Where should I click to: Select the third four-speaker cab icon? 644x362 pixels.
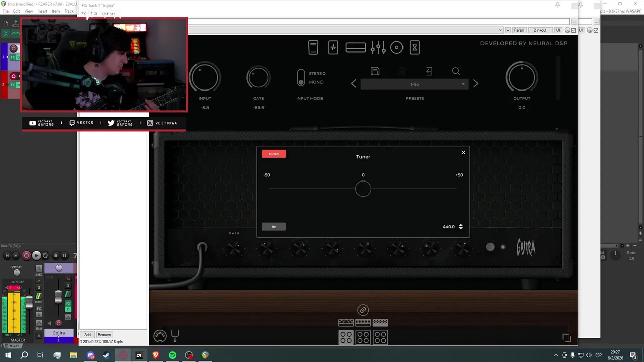[380, 337]
